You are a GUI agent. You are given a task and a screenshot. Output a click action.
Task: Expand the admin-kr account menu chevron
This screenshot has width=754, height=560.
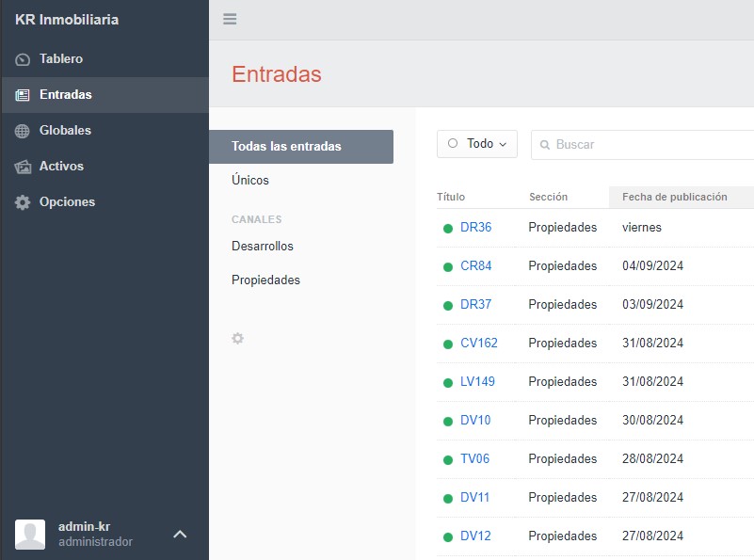[180, 534]
